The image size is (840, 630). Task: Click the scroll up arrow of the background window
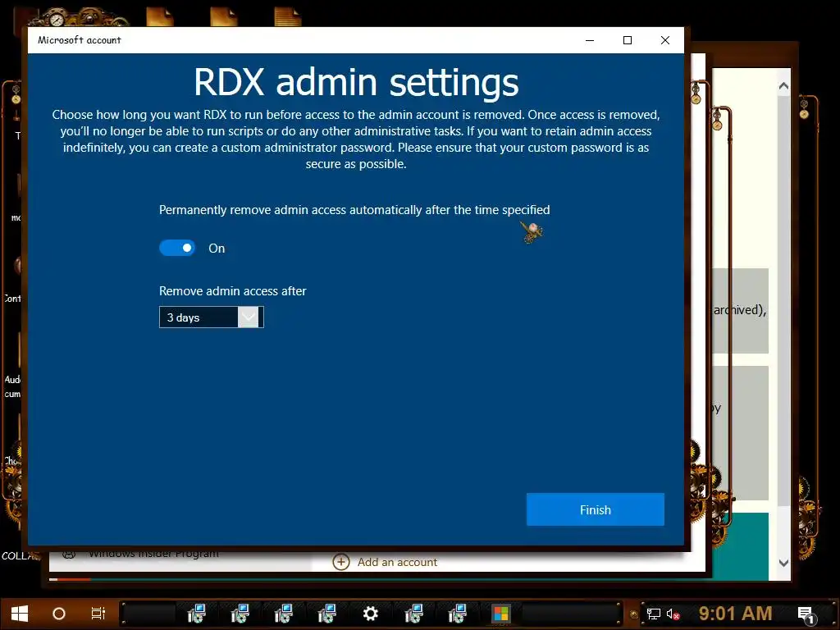[x=783, y=85]
